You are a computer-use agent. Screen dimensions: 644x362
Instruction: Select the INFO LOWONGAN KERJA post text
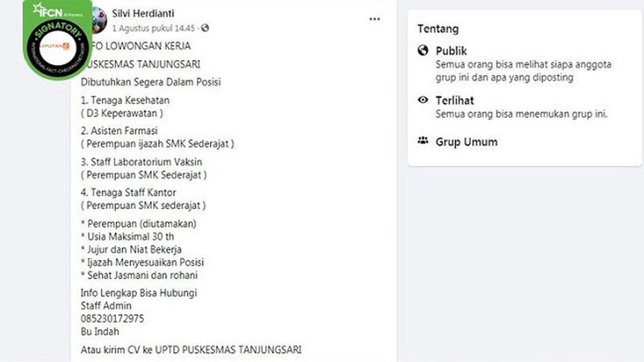click(137, 46)
